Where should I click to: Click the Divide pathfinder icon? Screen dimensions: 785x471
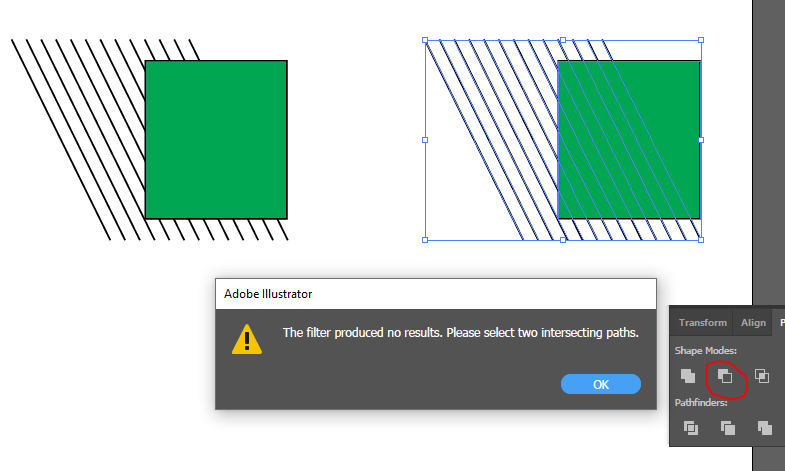(690, 428)
